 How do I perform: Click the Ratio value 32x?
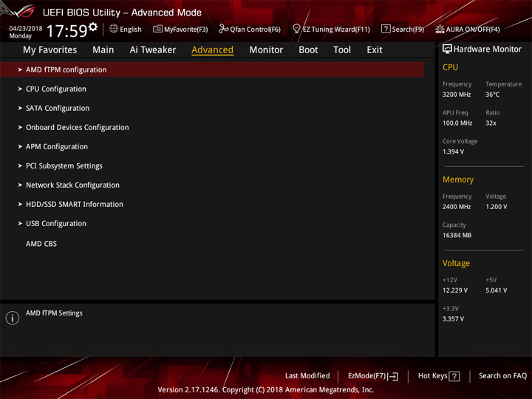(x=491, y=123)
